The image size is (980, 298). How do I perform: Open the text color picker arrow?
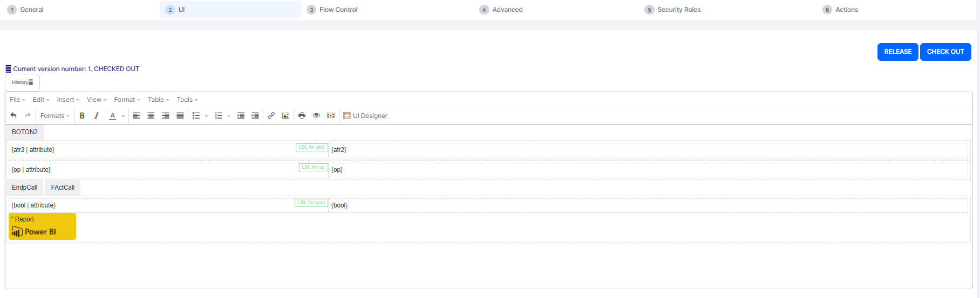coord(123,116)
